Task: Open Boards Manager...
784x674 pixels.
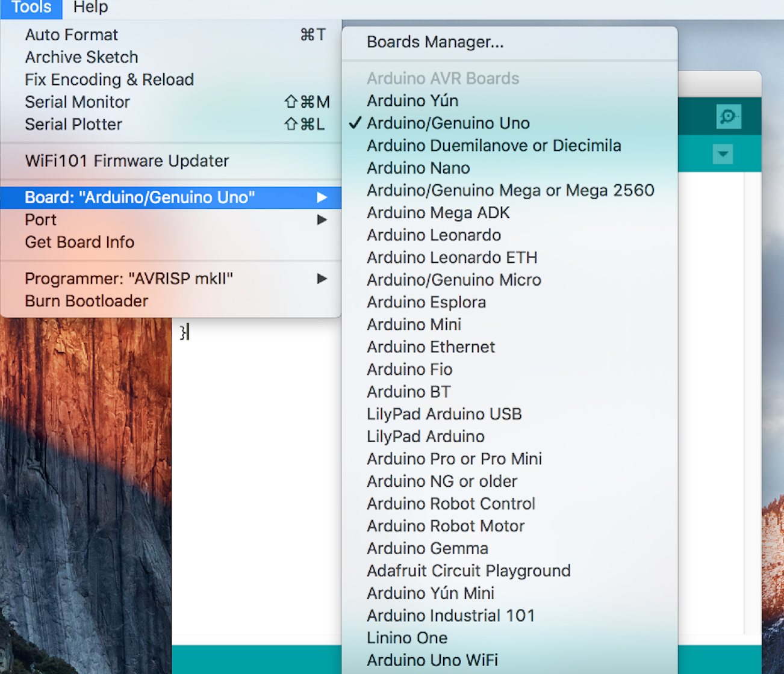Action: [509, 42]
